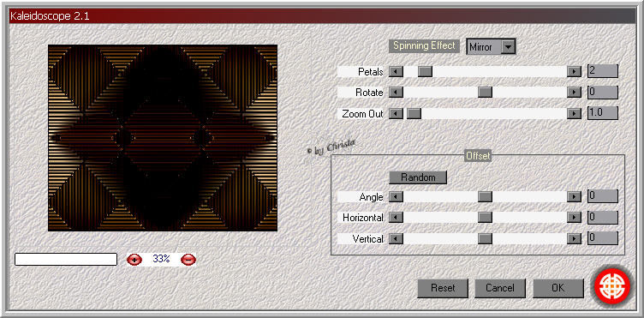Click the Random offset button
644x318 pixels.
pos(418,177)
